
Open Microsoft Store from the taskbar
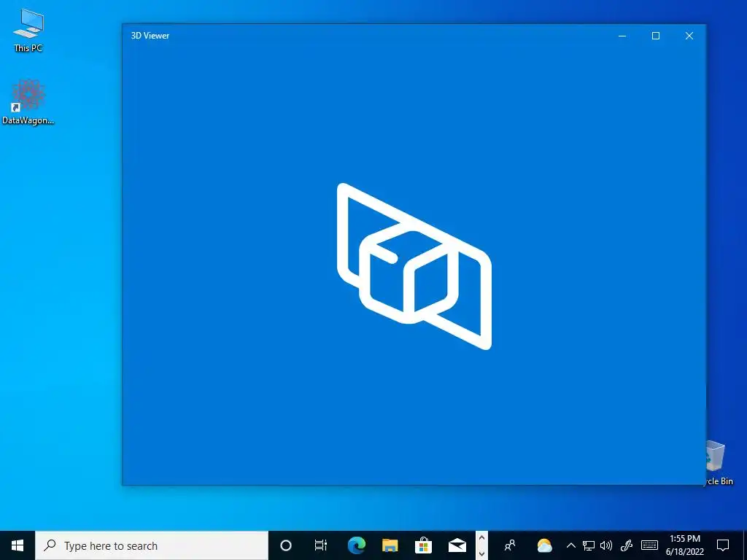423,545
